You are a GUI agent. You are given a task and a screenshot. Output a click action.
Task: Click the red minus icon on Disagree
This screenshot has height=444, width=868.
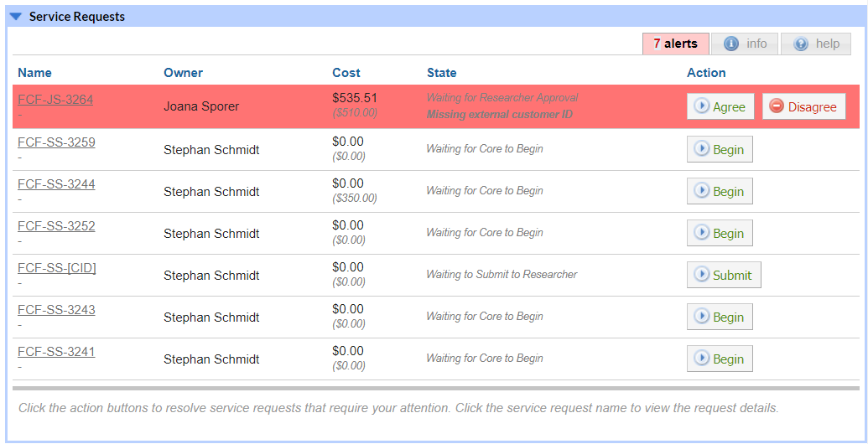[777, 106]
